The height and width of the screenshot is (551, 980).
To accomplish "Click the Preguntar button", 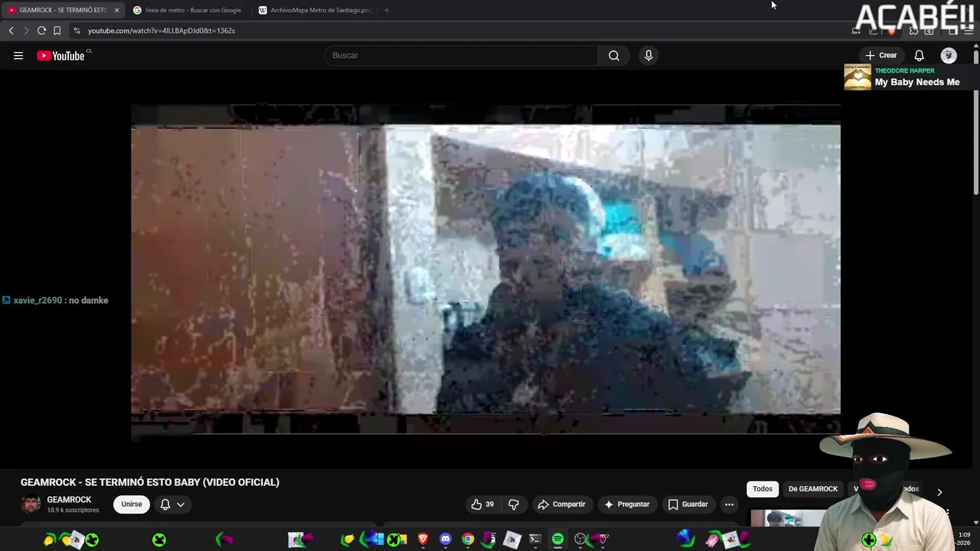I will (x=627, y=504).
